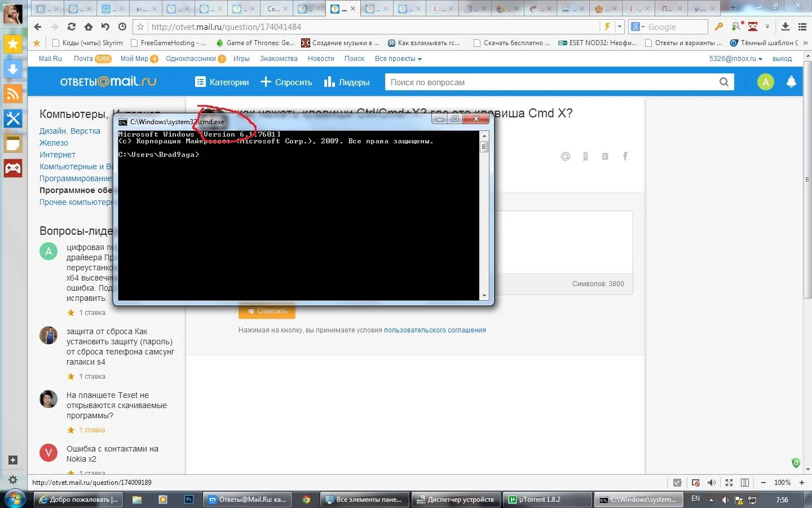Click in the Google search field
812x508 pixels.
point(676,27)
